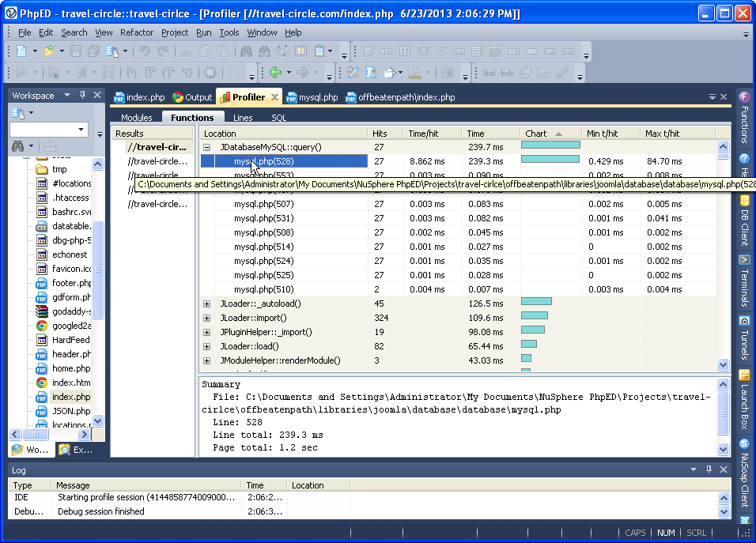The height and width of the screenshot is (543, 756).
Task: Click the Open File folder icon
Action: tap(49, 51)
